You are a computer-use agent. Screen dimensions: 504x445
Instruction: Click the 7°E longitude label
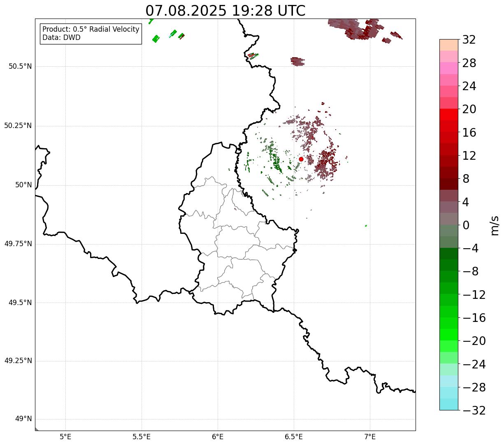pos(370,437)
